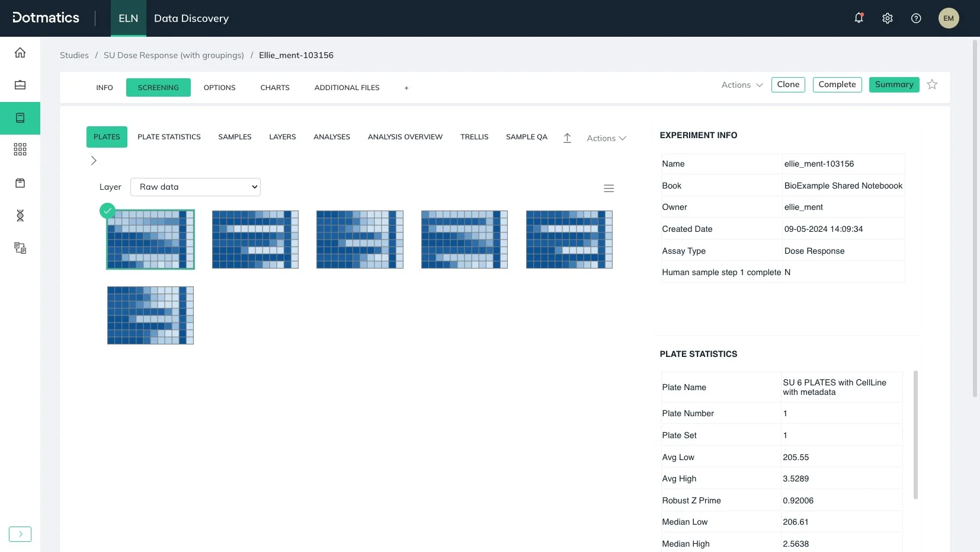The height and width of the screenshot is (552, 980).
Task: Deselect the checkmark on the first plate
Action: coord(107,210)
